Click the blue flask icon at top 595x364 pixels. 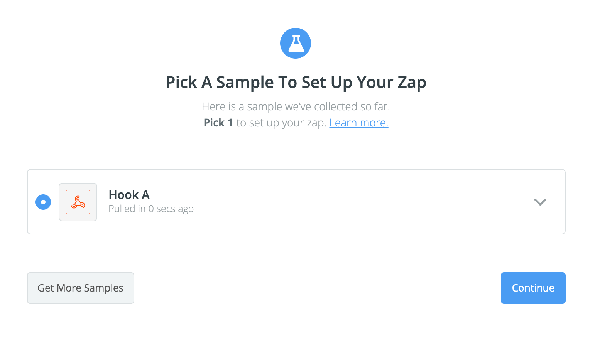click(x=296, y=43)
